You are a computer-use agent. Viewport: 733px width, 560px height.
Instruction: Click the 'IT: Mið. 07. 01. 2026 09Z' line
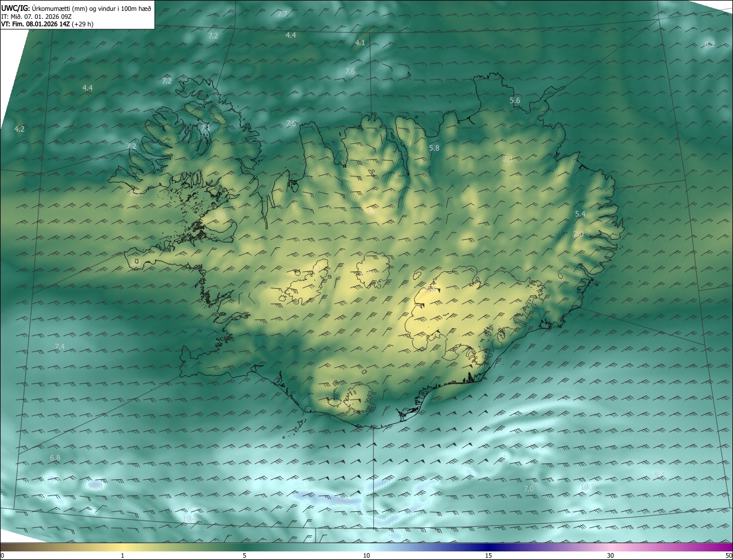click(x=36, y=16)
